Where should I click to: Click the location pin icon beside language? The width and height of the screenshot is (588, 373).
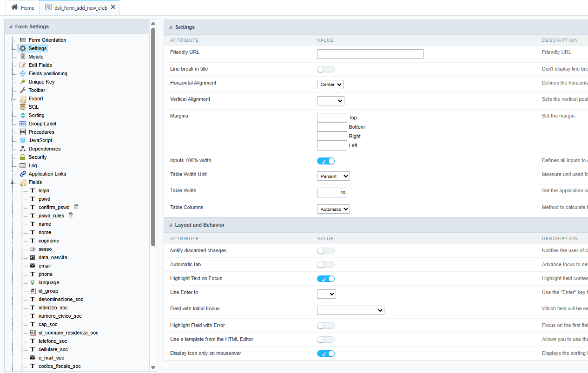point(33,282)
